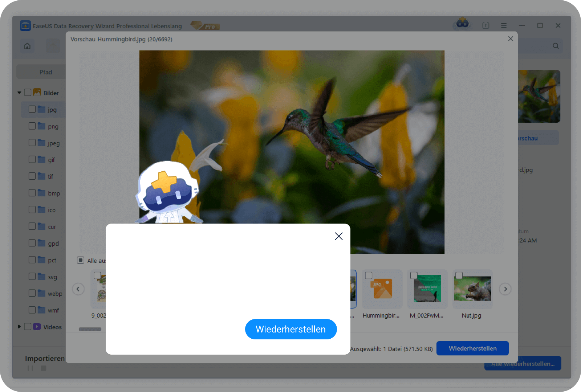Screen dimensions: 581x392
Task: Show next thumbnails with right arrow
Action: click(505, 289)
